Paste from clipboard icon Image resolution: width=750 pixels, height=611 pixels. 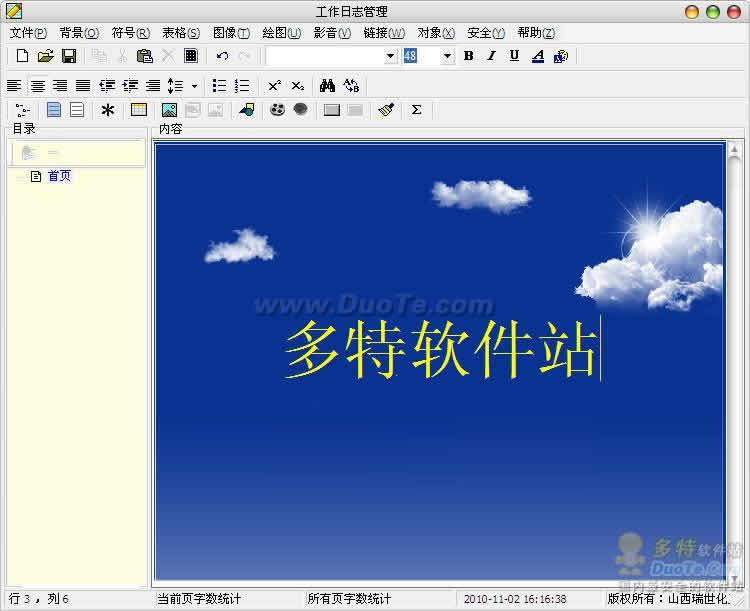coord(144,56)
